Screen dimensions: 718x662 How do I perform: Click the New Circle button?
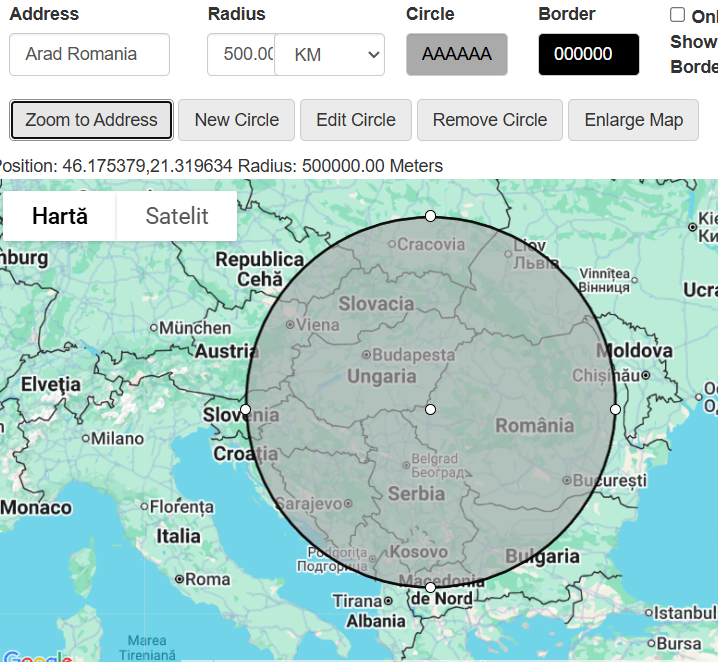[236, 120]
